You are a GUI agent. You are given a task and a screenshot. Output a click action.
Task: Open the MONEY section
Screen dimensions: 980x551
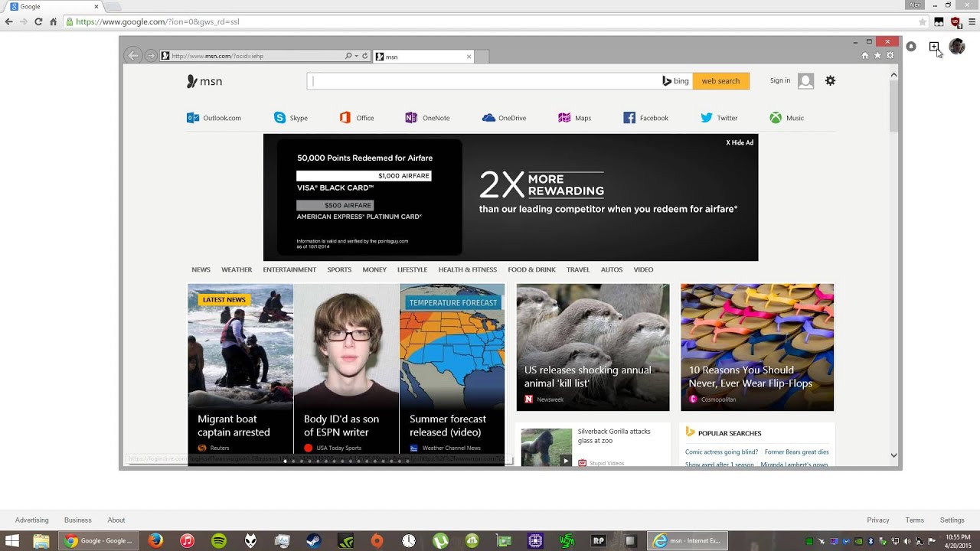point(374,269)
